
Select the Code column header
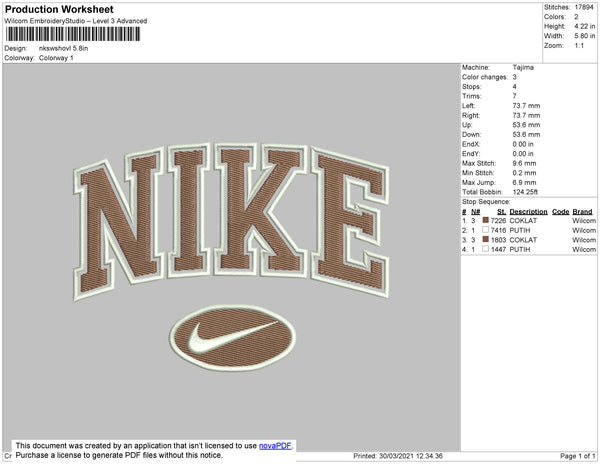(561, 212)
